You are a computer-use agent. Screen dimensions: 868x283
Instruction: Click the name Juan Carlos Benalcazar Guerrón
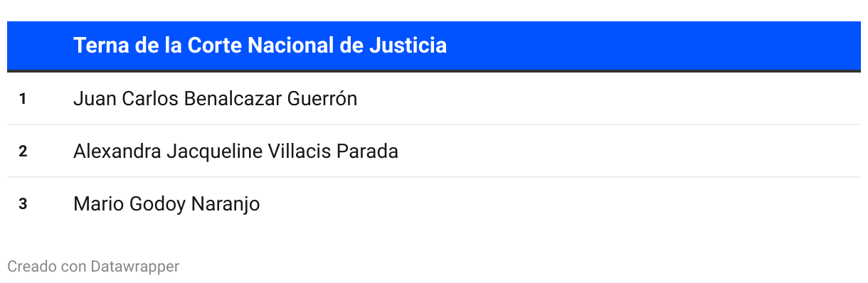point(215,99)
